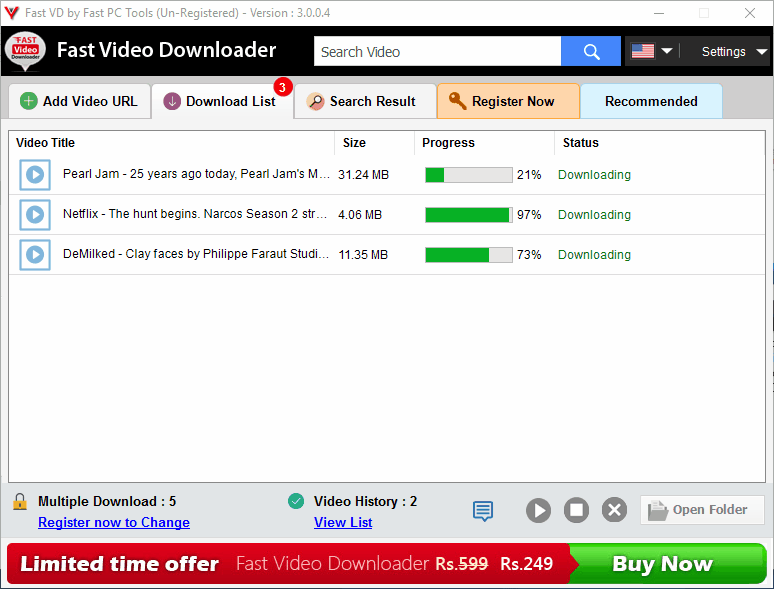Image resolution: width=774 pixels, height=589 pixels.
Task: Switch to Add Video URL tab
Action: click(79, 101)
